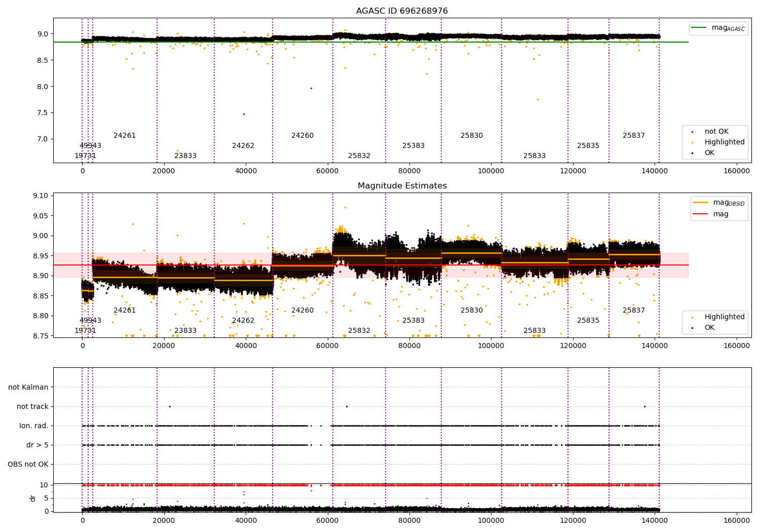Click the 10 tick on the dr axis
Image resolution: width=760 pixels, height=532 pixels.
44,485
